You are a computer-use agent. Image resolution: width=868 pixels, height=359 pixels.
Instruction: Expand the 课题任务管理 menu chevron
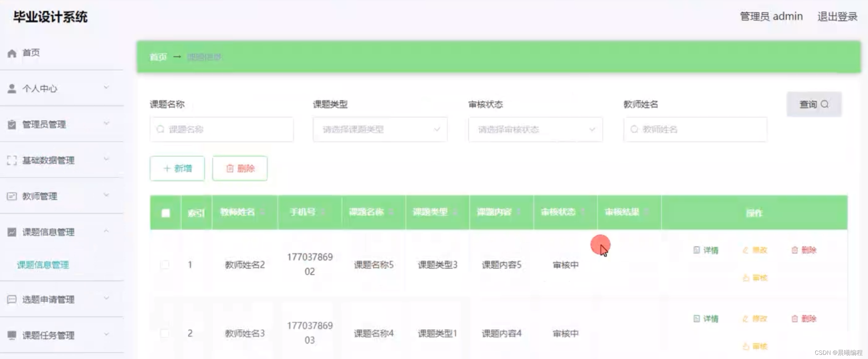point(106,334)
